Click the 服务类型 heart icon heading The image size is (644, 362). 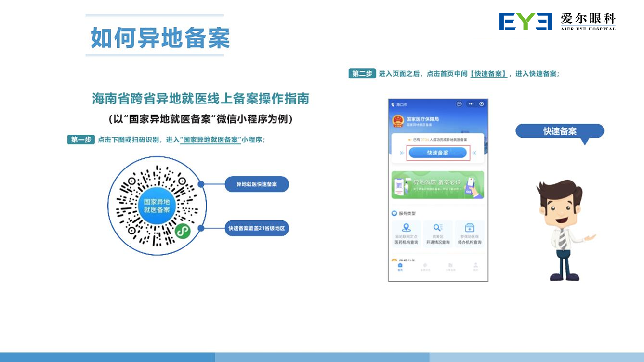394,213
